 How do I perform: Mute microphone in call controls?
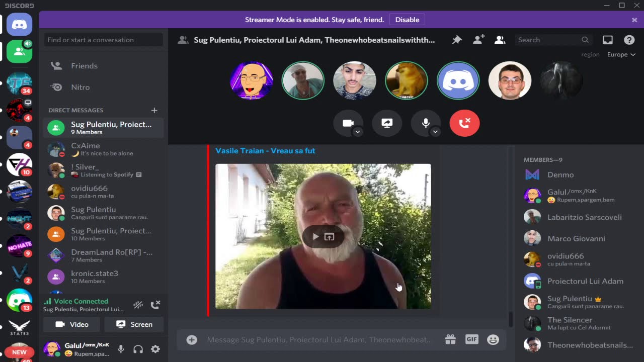pos(426,123)
